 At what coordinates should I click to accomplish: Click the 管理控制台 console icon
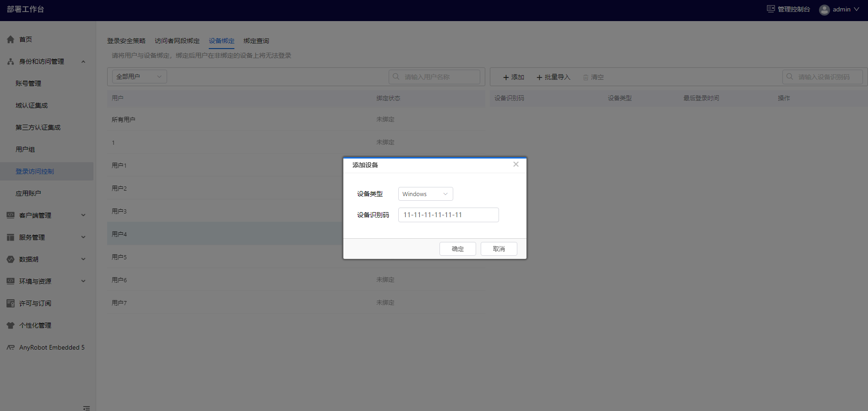(x=771, y=9)
